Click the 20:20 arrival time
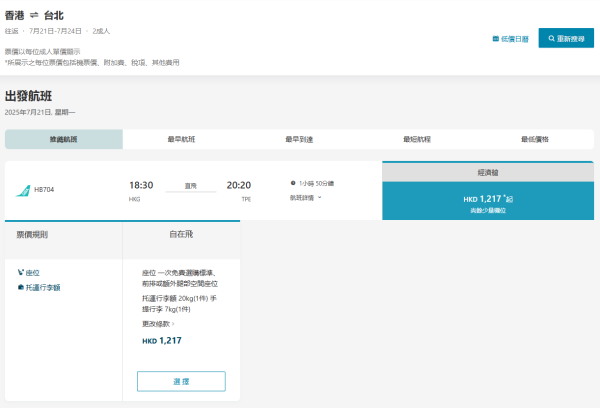The width and height of the screenshot is (600, 408). tap(239, 185)
